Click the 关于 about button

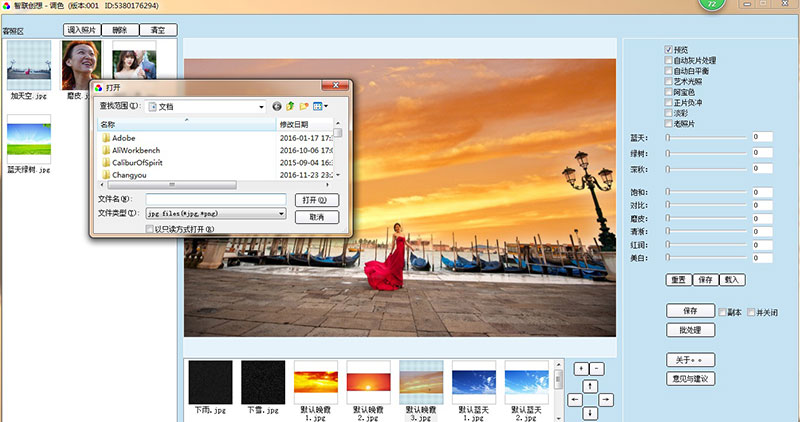[x=690, y=360]
